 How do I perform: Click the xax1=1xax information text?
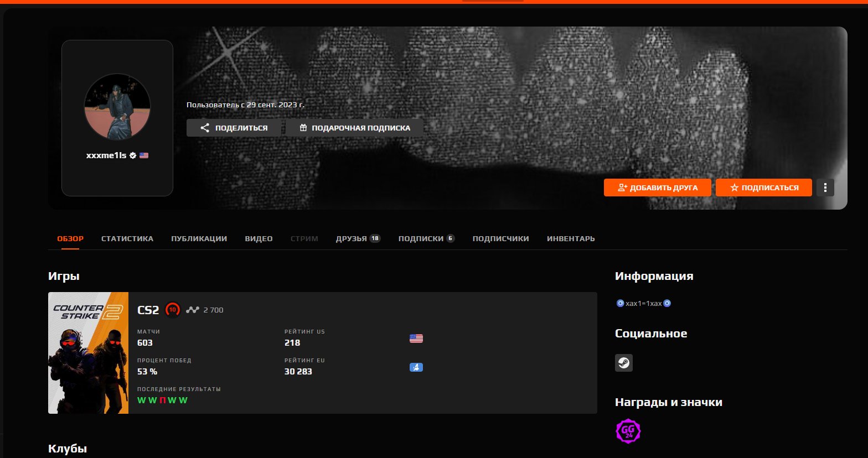pyautogui.click(x=644, y=304)
